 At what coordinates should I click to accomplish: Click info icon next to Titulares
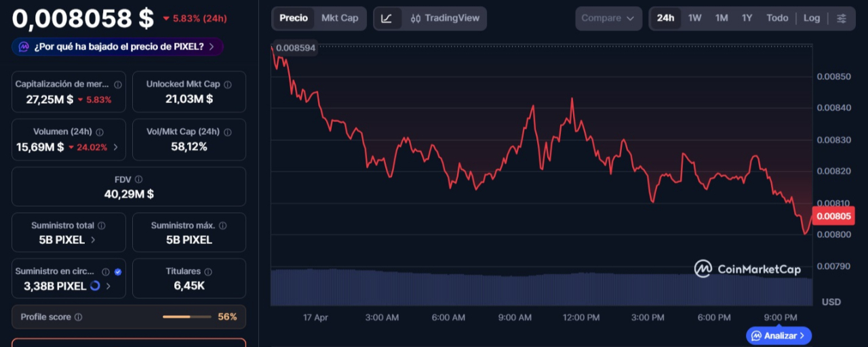[x=208, y=272]
